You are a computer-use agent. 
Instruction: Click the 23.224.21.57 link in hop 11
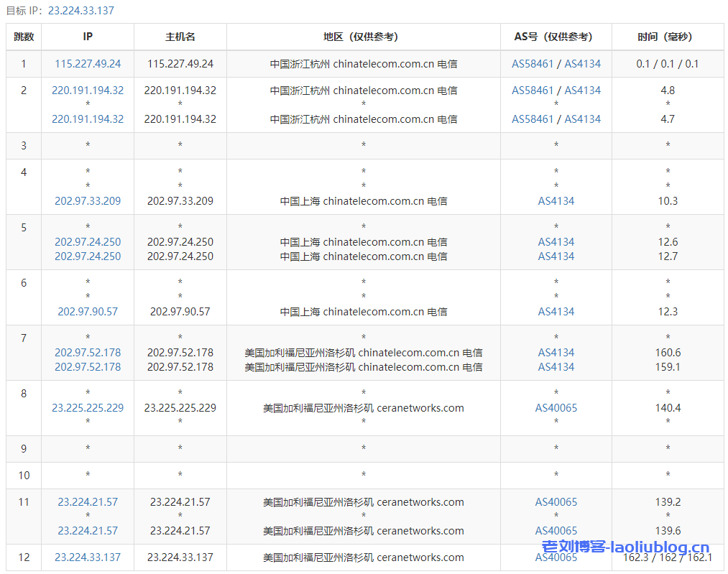pyautogui.click(x=88, y=502)
